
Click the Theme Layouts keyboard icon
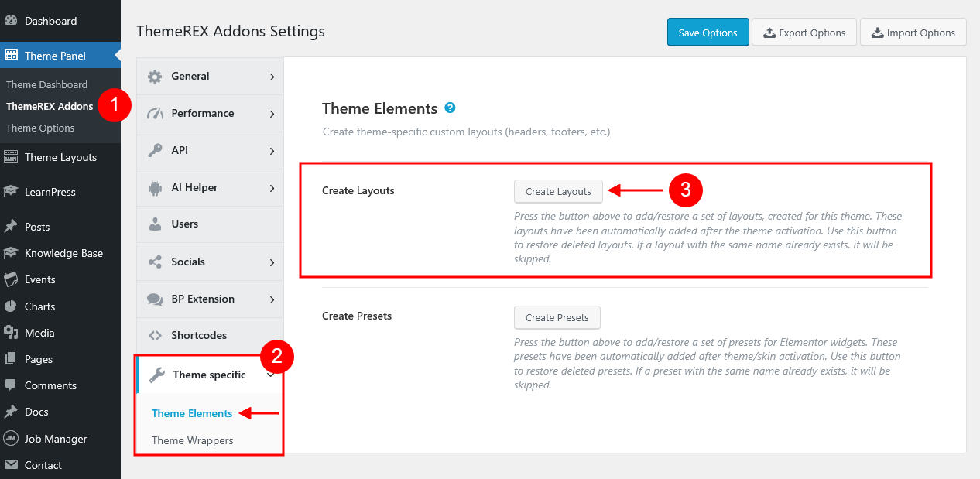click(11, 157)
